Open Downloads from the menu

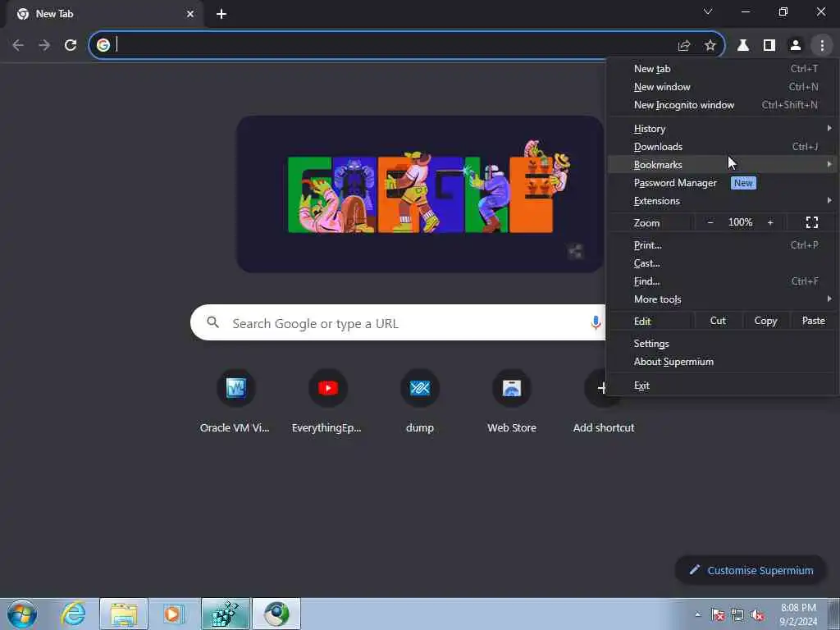pyautogui.click(x=723, y=147)
